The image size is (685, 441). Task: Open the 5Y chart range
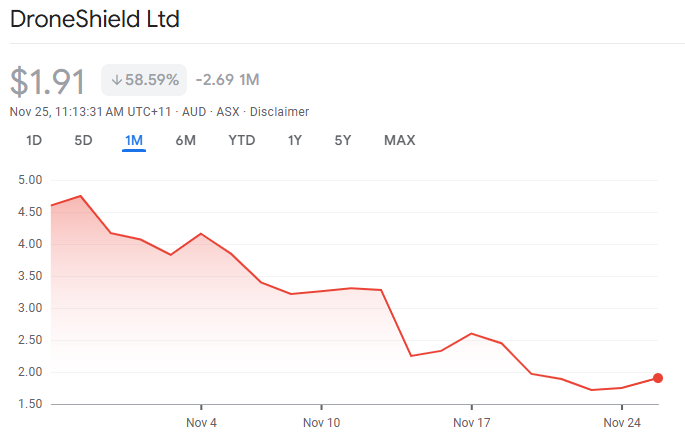click(x=343, y=140)
